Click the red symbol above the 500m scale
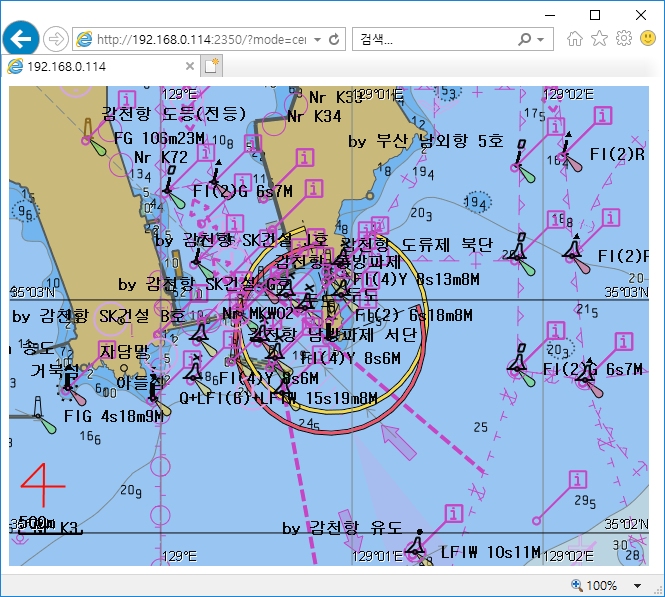This screenshot has width=665, height=597. (x=41, y=485)
